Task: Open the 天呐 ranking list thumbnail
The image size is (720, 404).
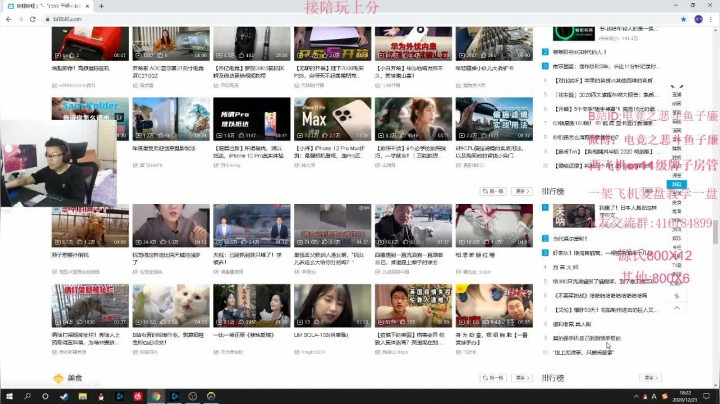Action: 574,216
